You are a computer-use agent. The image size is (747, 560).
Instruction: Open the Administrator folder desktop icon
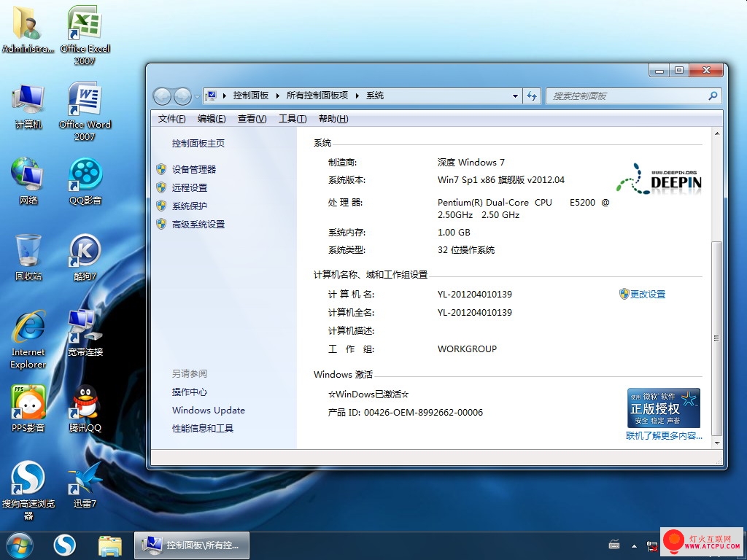coord(28,28)
